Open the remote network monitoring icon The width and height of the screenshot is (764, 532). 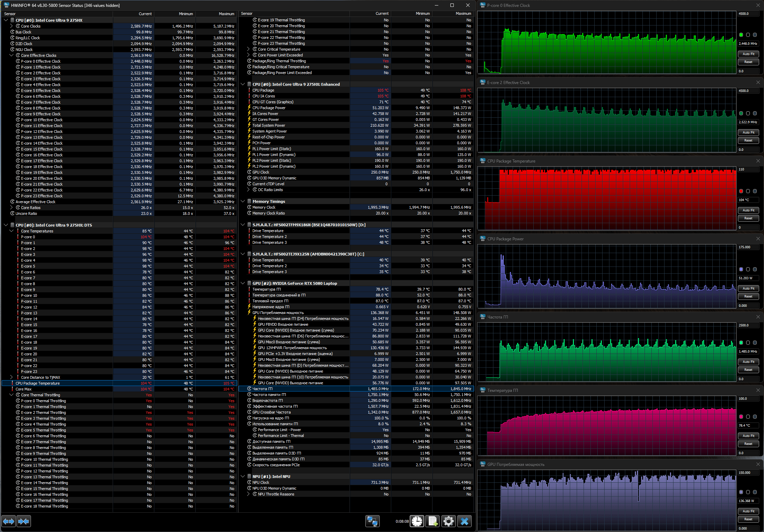(372, 521)
